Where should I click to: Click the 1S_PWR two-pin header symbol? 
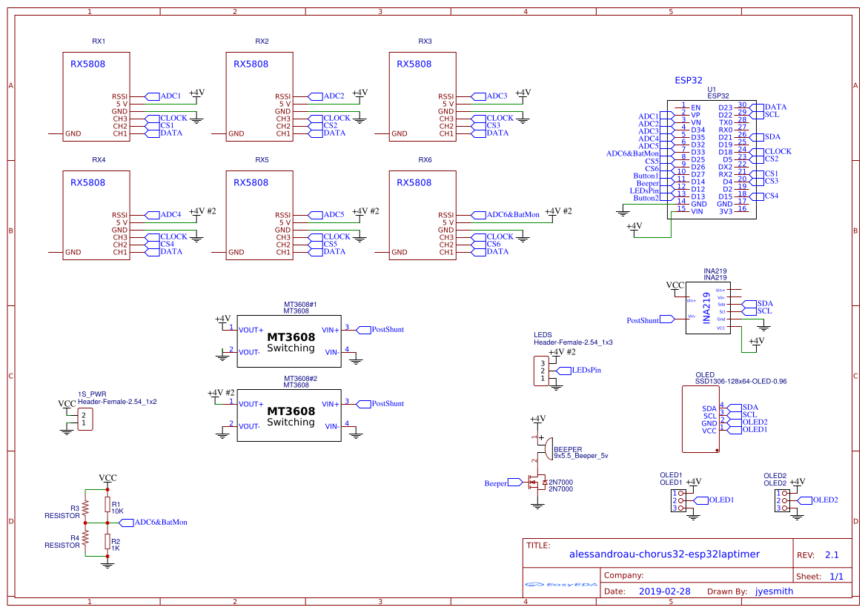click(x=85, y=420)
